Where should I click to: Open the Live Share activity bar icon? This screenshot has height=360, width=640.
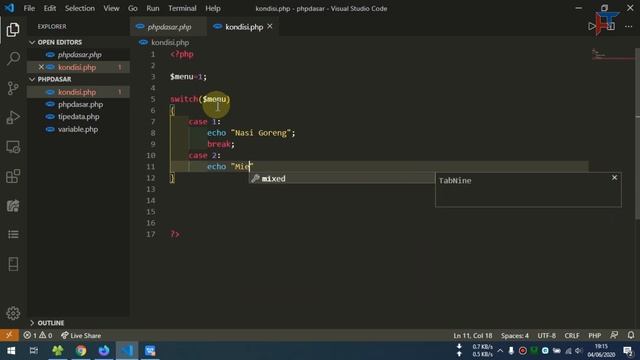[13, 205]
